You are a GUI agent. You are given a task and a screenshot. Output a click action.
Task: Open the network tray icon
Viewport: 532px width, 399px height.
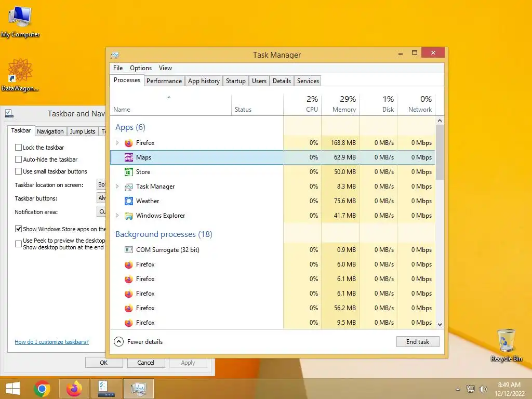point(470,389)
